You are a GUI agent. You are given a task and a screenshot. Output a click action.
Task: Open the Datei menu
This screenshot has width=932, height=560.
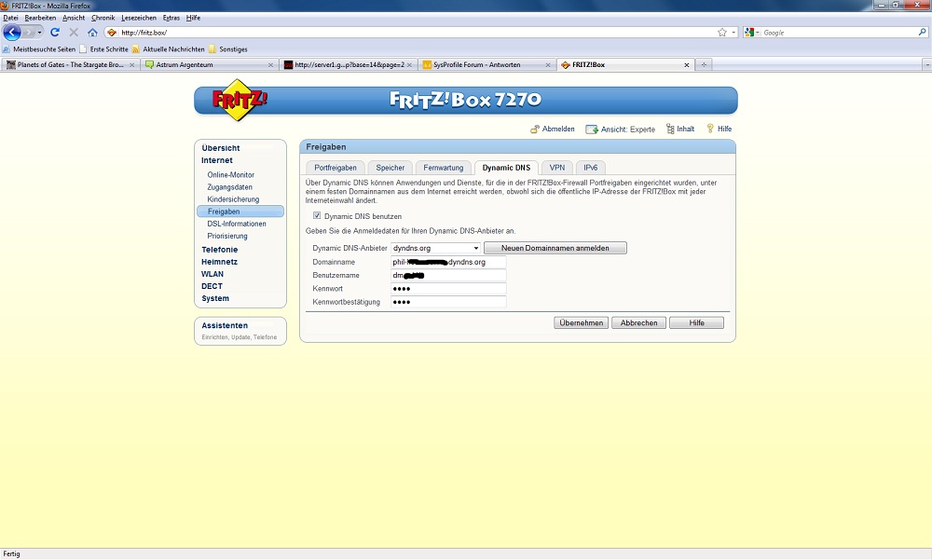point(10,18)
